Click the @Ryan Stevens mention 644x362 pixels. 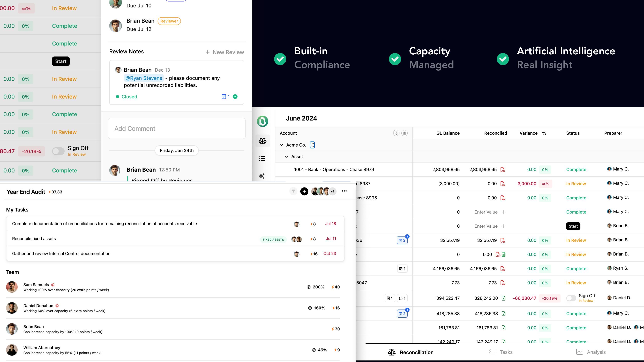coord(144,78)
